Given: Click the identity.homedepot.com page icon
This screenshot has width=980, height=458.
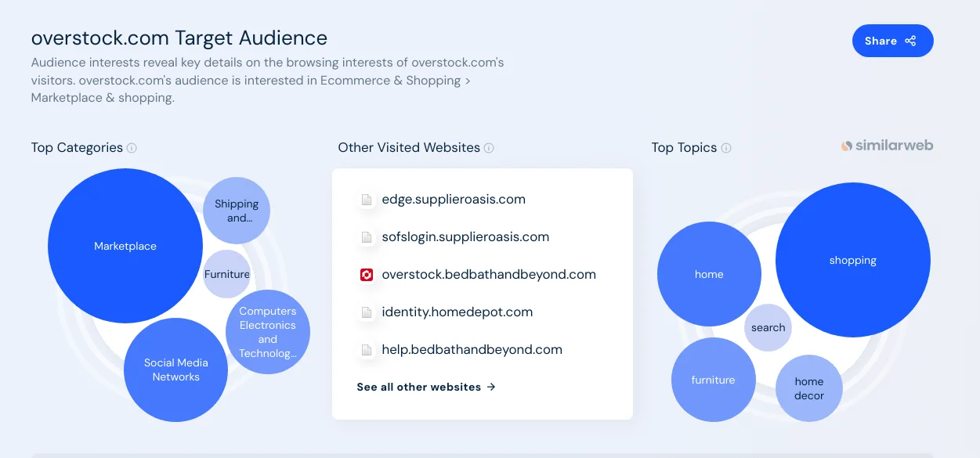Looking at the screenshot, I should pyautogui.click(x=366, y=312).
